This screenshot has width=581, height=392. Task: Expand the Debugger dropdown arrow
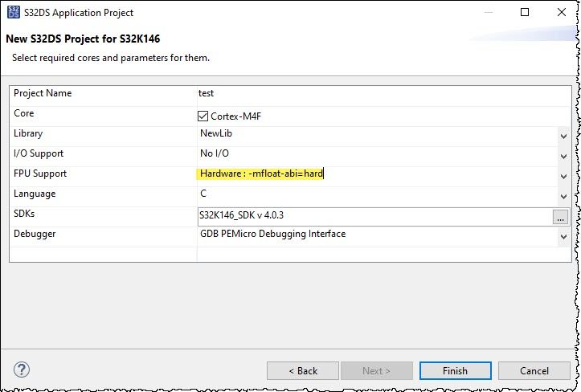563,236
